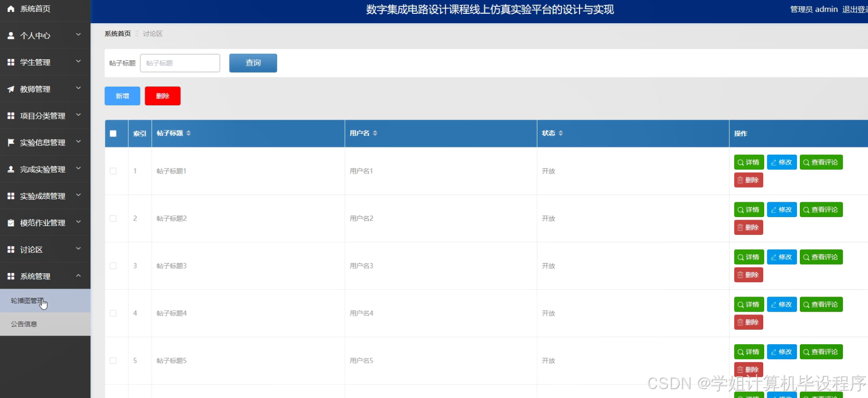The width and height of the screenshot is (868, 398).
Task: Delete the 帖子标题2 row
Action: coord(748,227)
